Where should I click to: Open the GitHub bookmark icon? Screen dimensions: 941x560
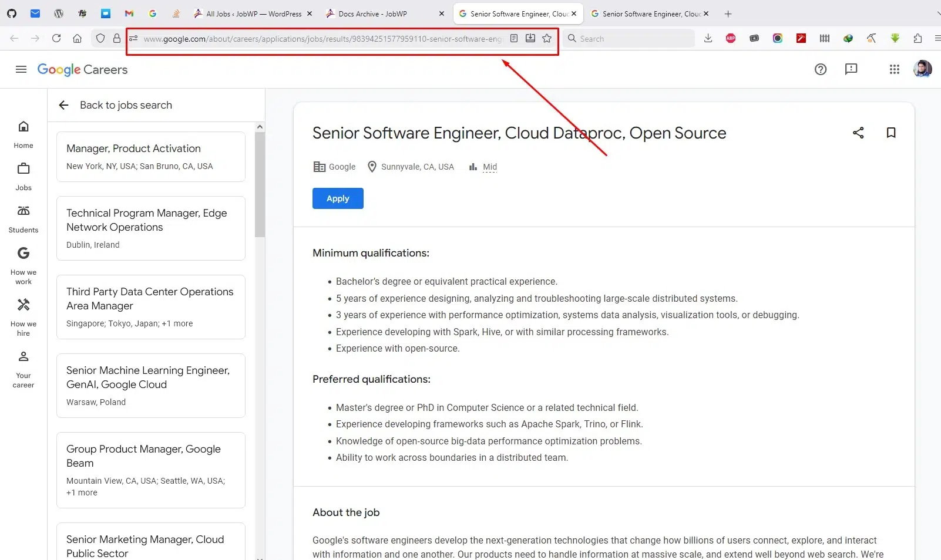click(x=12, y=14)
